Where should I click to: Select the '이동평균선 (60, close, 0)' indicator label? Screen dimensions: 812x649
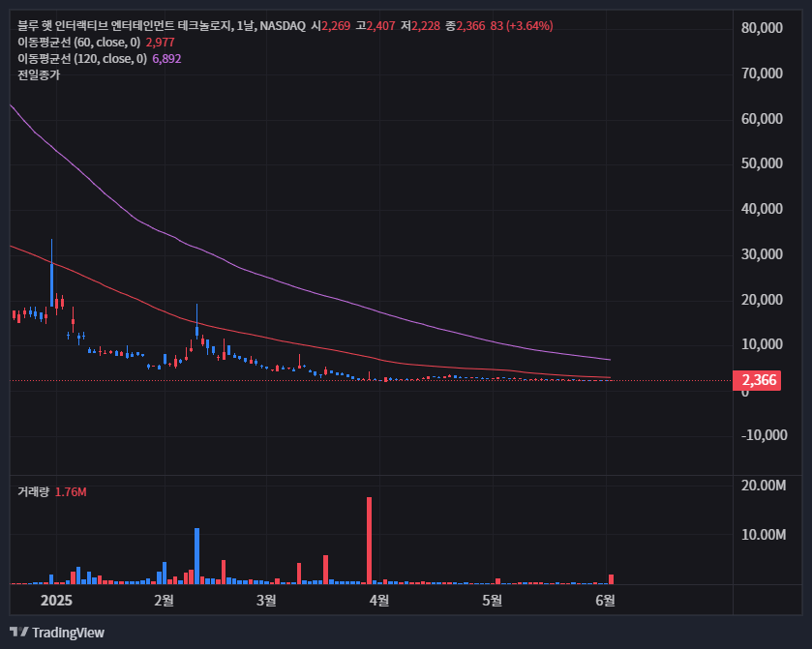point(79,42)
